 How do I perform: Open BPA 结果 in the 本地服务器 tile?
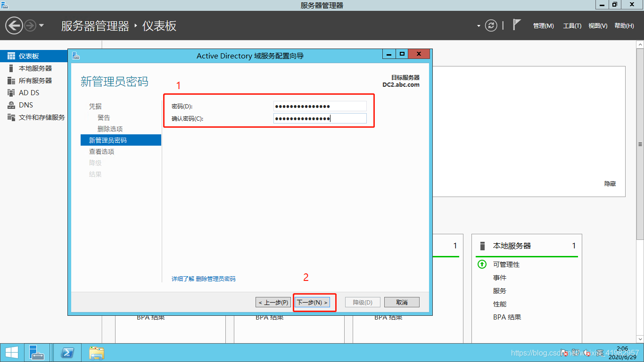coord(507,317)
